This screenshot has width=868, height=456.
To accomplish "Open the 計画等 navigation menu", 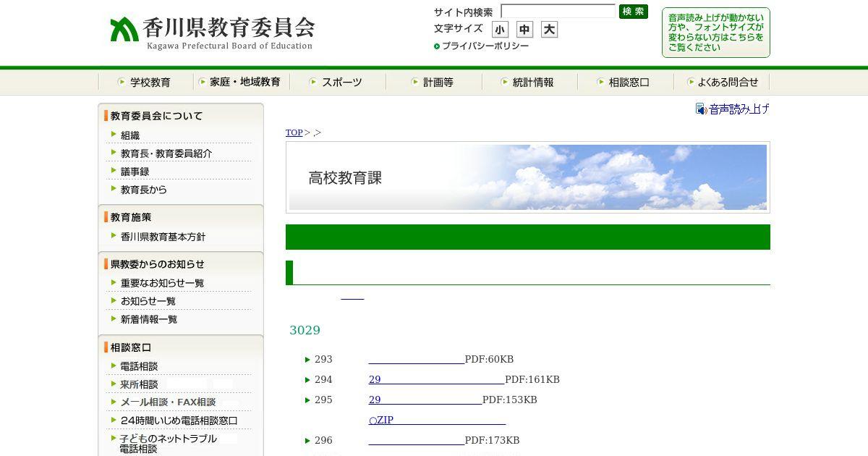I will [x=434, y=83].
